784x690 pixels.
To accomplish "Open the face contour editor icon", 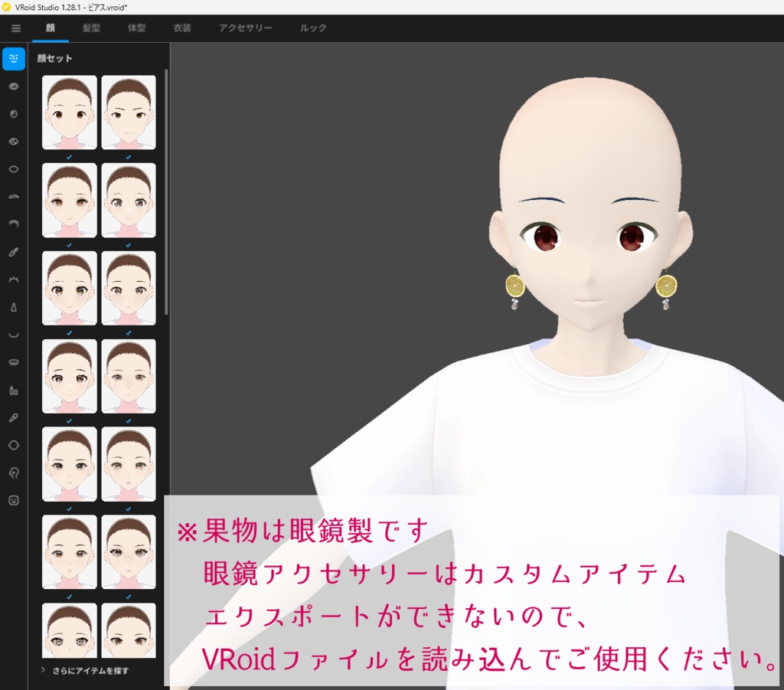I will (x=14, y=443).
